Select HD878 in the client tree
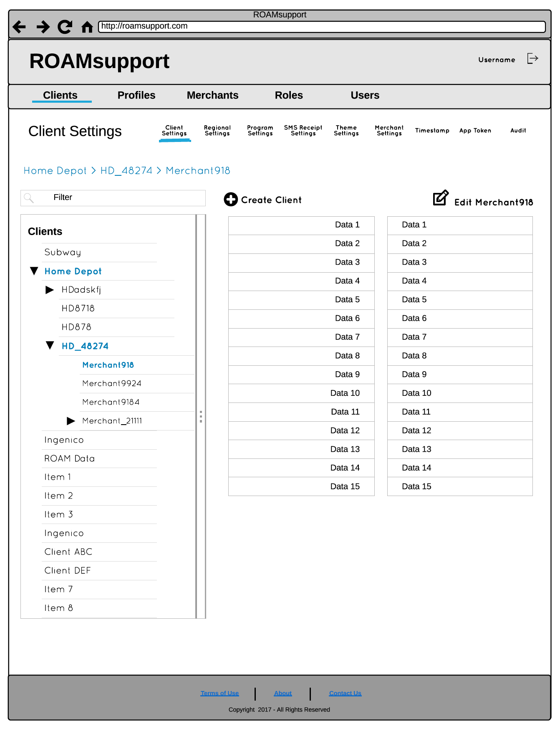This screenshot has width=560, height=729. tap(76, 327)
